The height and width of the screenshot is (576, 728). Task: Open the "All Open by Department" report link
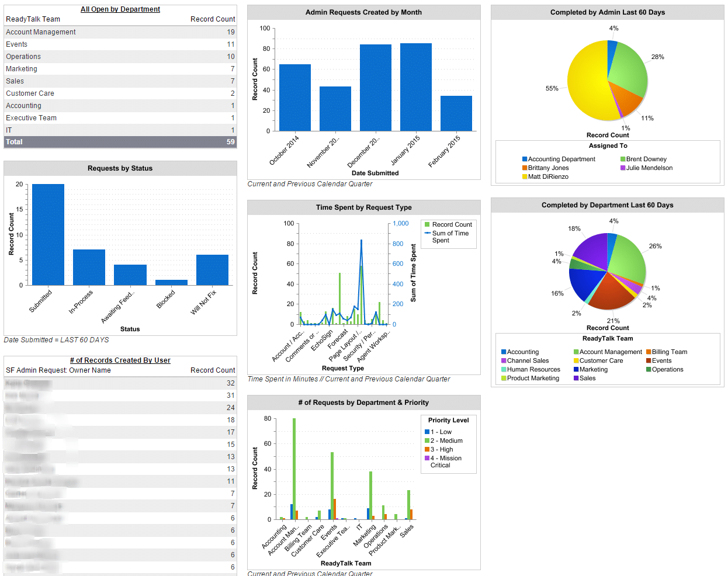(x=120, y=9)
